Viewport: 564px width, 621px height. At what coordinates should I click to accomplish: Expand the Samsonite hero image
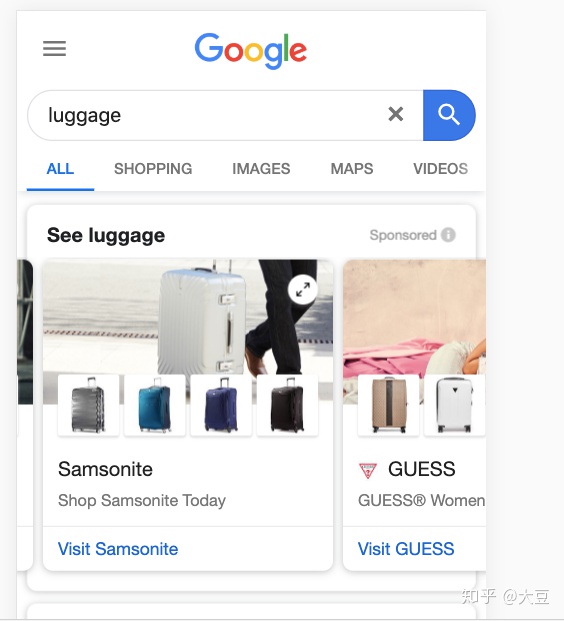coord(303,289)
